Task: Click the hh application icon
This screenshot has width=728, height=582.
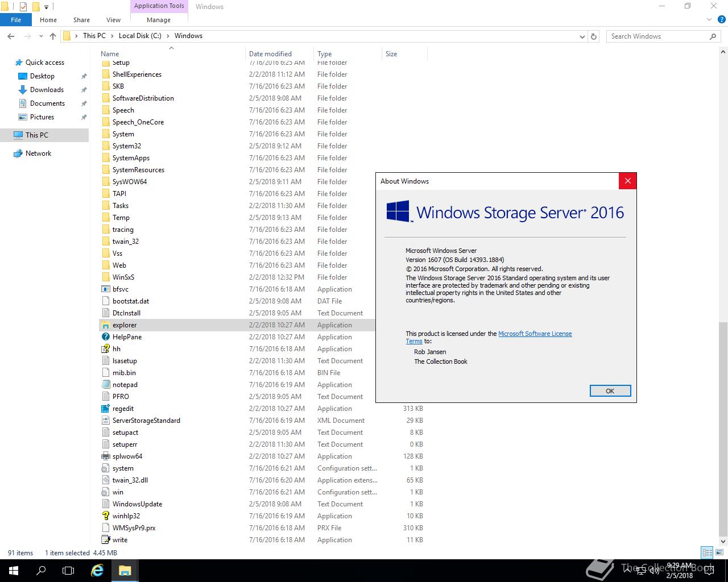Action: [105, 349]
